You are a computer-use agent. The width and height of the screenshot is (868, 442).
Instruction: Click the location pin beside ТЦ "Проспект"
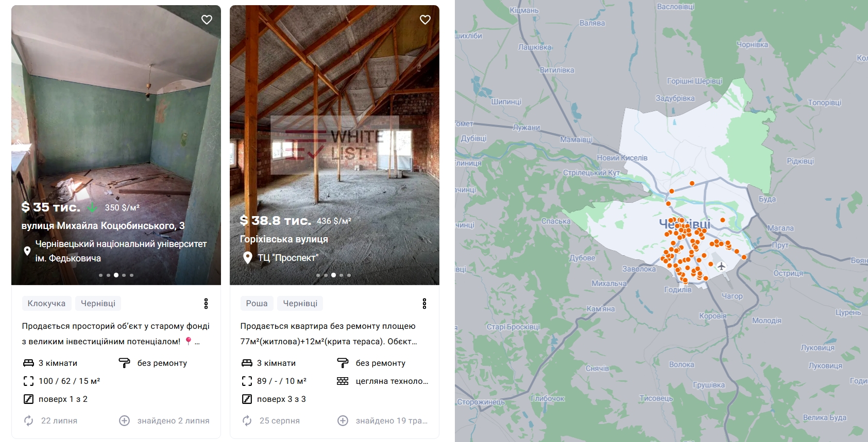(x=248, y=257)
